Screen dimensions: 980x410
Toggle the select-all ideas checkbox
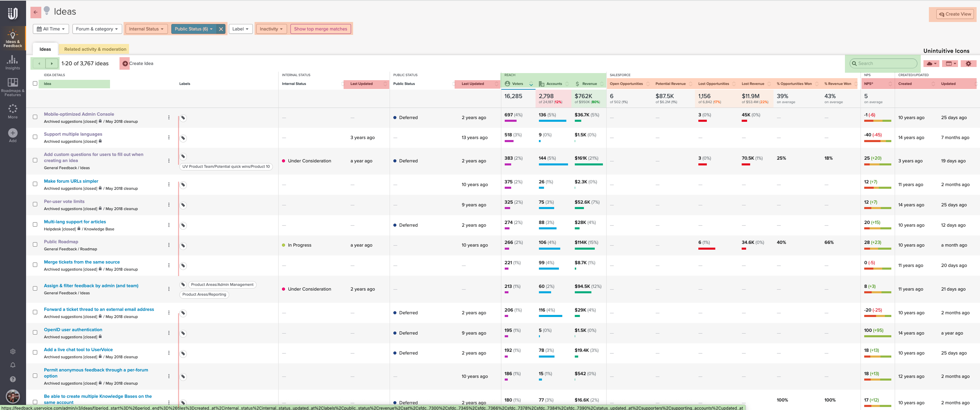click(35, 84)
